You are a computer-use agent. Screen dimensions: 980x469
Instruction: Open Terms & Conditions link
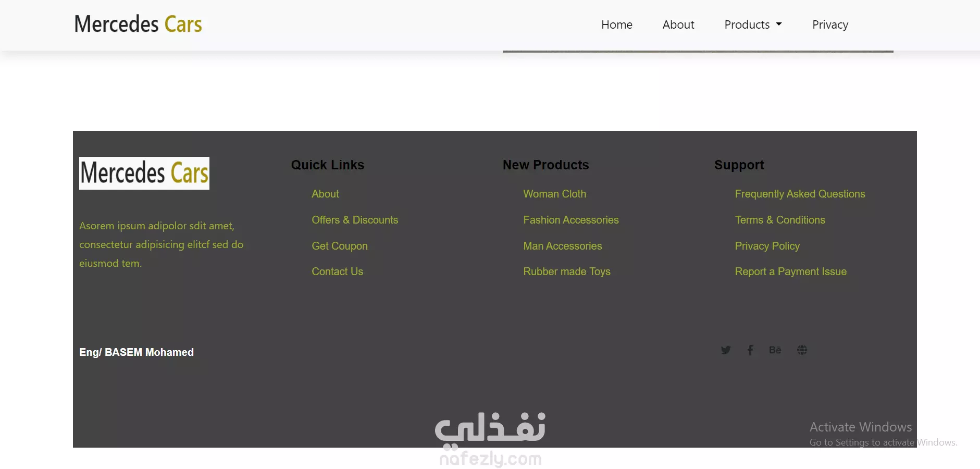click(780, 220)
